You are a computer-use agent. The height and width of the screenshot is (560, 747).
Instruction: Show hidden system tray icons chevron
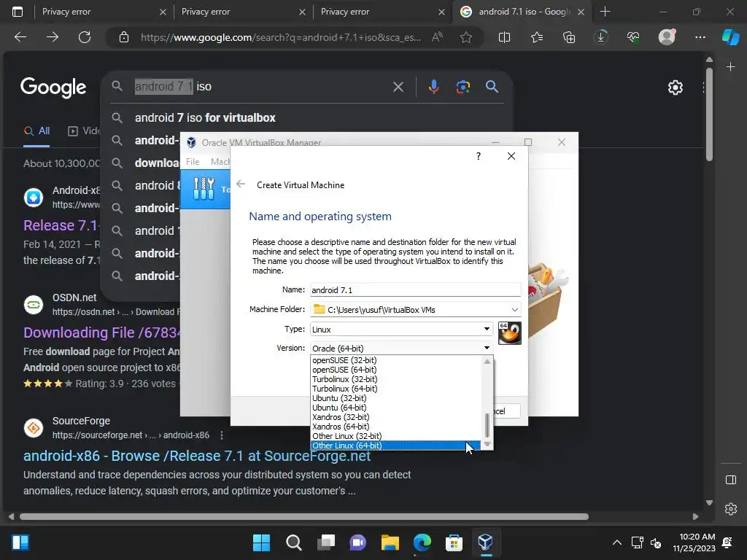point(617,542)
